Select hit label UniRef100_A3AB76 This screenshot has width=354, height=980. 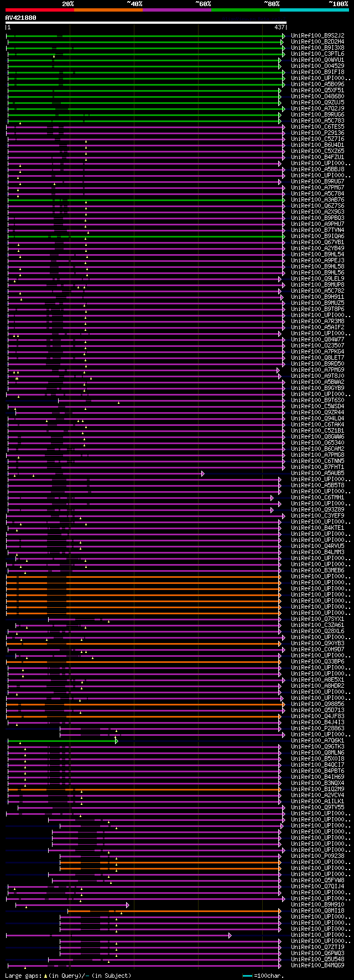317,199
